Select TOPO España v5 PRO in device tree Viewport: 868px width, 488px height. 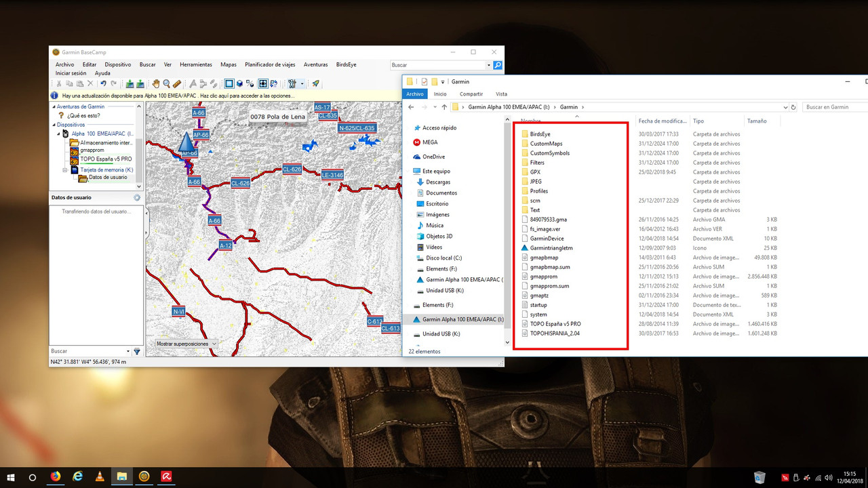click(106, 159)
